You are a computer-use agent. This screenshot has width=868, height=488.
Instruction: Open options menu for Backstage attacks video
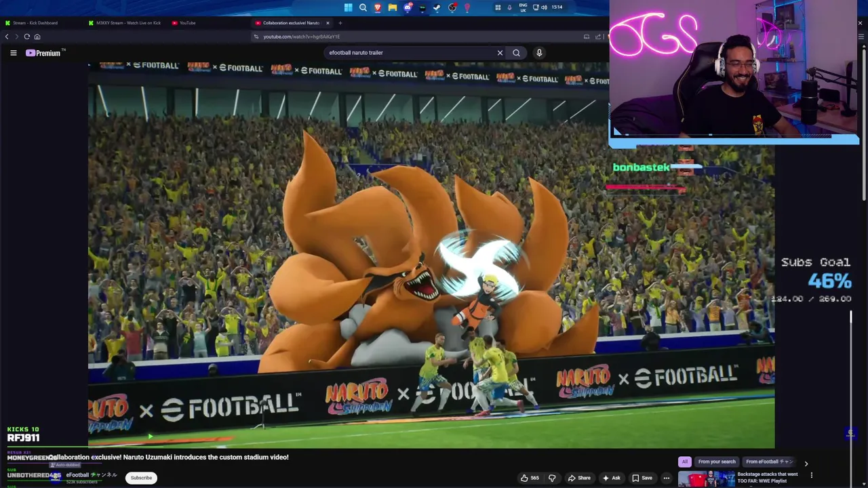click(x=811, y=475)
